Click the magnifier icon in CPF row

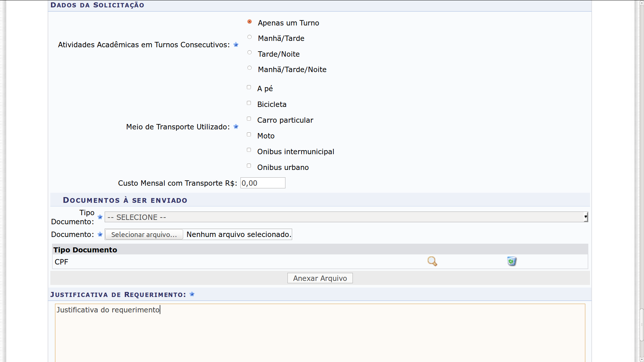[x=432, y=261]
